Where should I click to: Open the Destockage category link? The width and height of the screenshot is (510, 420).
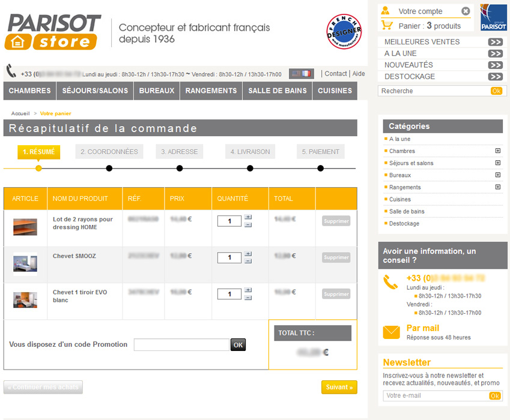click(x=404, y=223)
